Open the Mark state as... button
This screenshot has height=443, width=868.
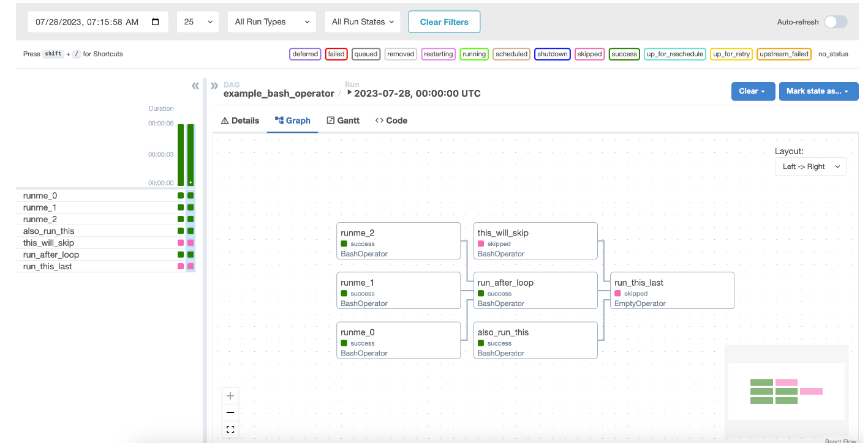click(818, 91)
